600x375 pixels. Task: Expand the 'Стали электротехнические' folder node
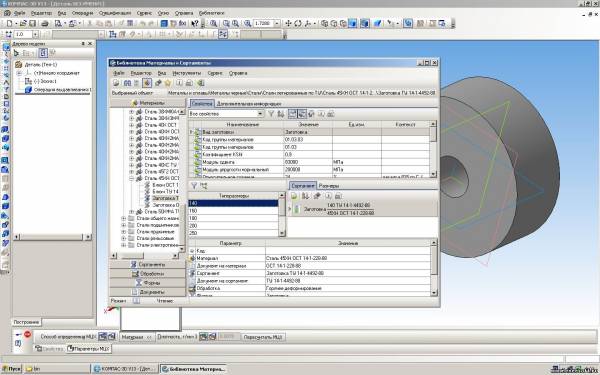[124, 245]
